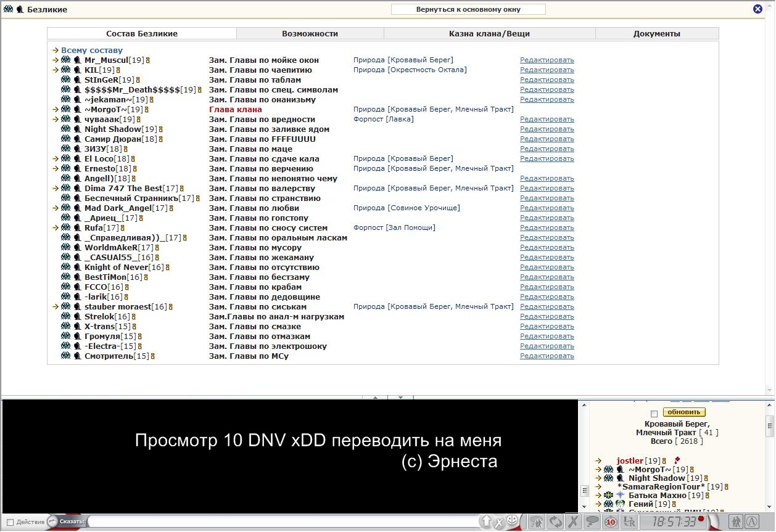Click Редактировать link for Громуля

pos(547,337)
